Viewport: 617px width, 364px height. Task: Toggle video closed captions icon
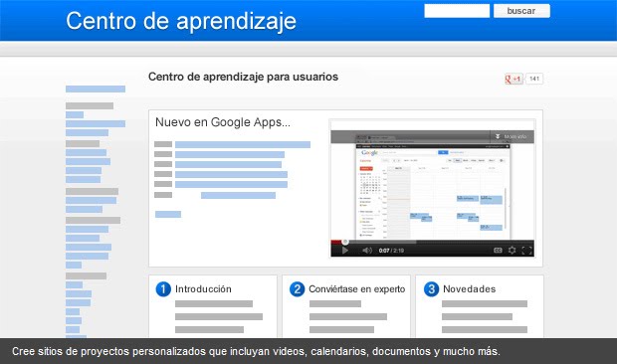pyautogui.click(x=498, y=251)
